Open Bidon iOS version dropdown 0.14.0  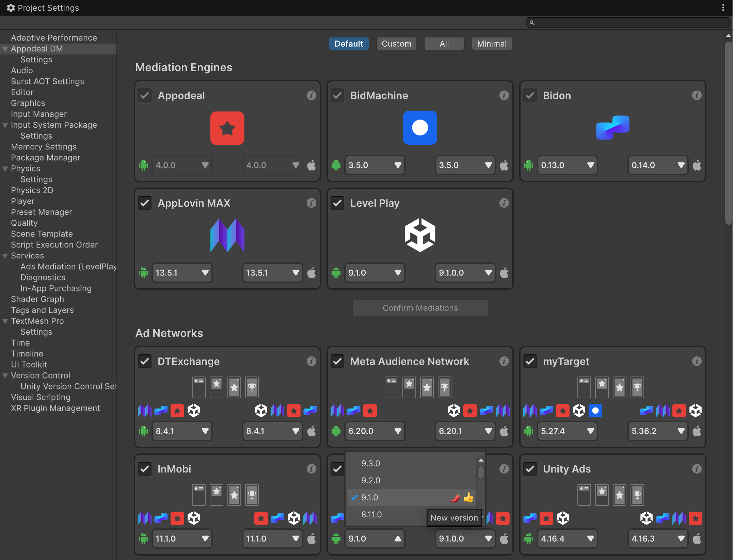tap(658, 165)
